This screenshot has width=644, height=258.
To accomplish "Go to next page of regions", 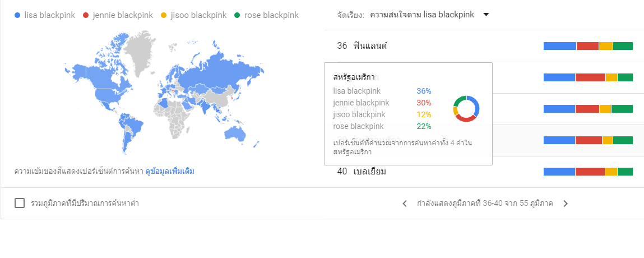I will coord(566,204).
